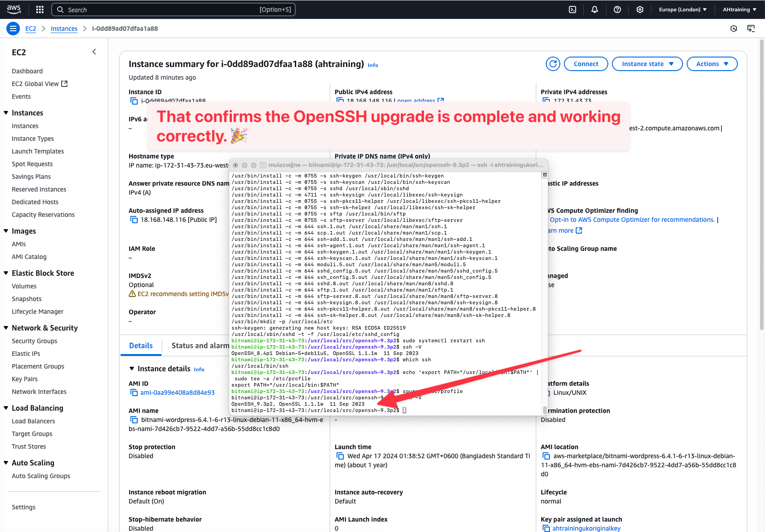Open the settings gear in top bar

[640, 10]
